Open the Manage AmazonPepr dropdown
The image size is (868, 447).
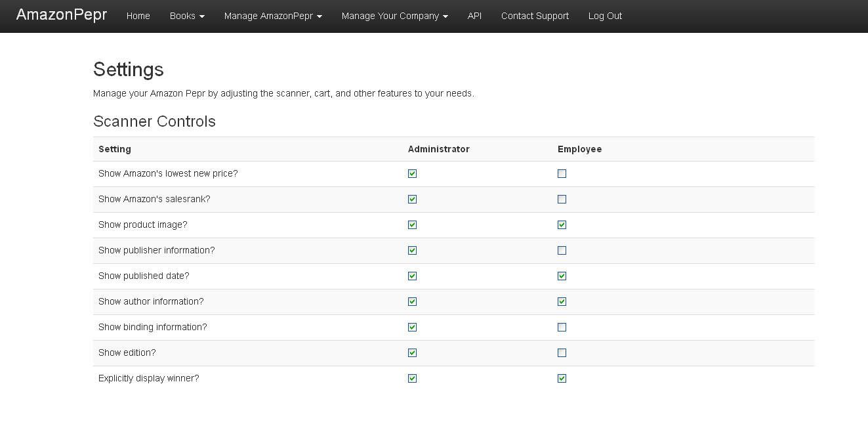273,16
